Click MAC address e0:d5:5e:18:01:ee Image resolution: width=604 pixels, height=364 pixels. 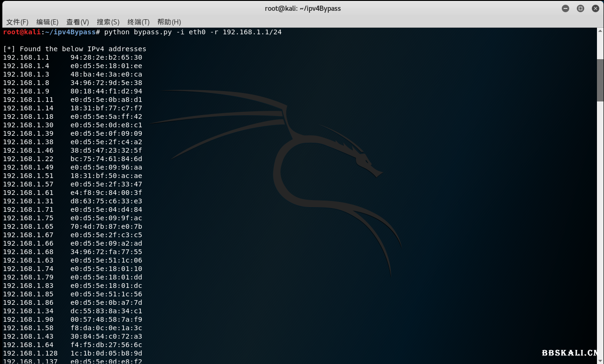point(106,66)
